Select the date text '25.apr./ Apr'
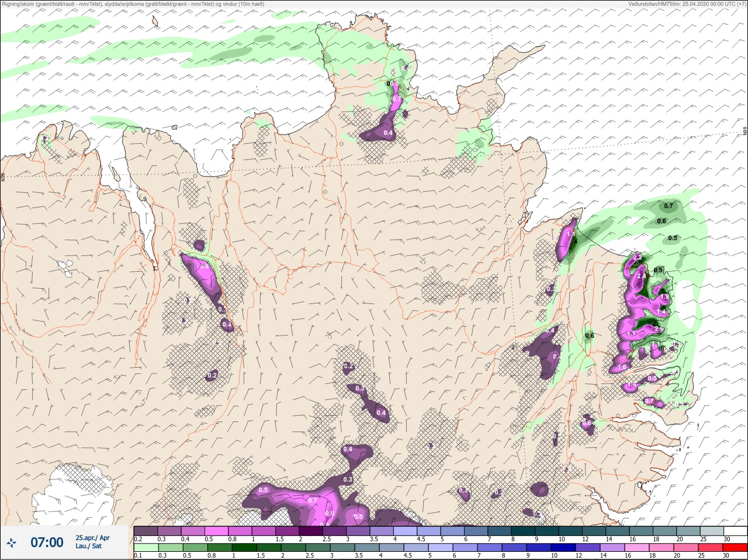 92,538
